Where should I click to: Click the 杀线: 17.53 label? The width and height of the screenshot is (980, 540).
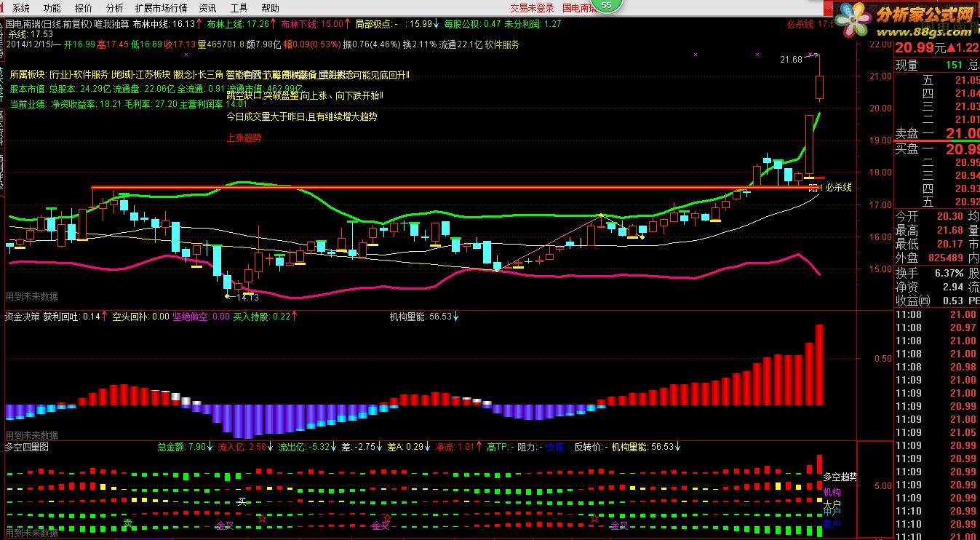(31, 34)
